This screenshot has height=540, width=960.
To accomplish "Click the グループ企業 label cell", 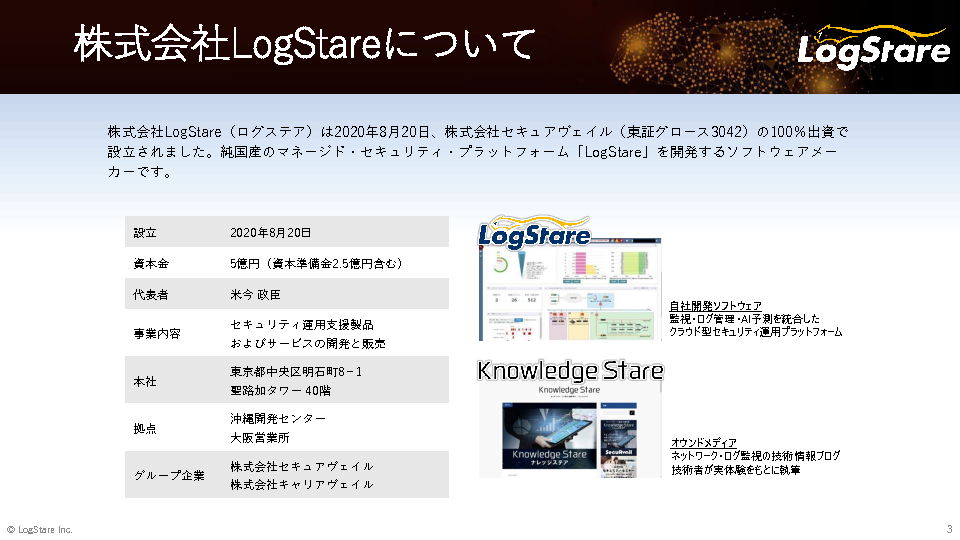I will [169, 475].
